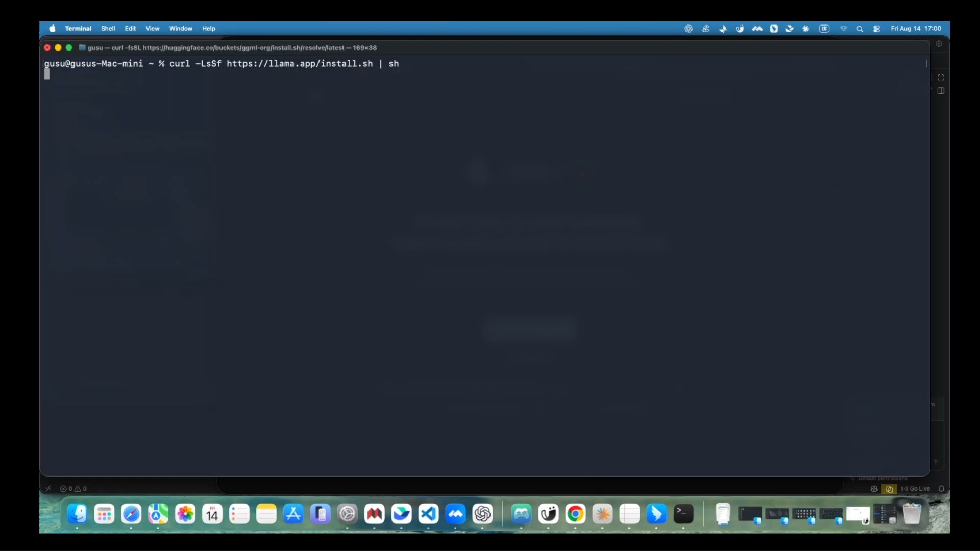Click the Go Live status bar button
Viewport: 980px width, 551px height.
[915, 489]
